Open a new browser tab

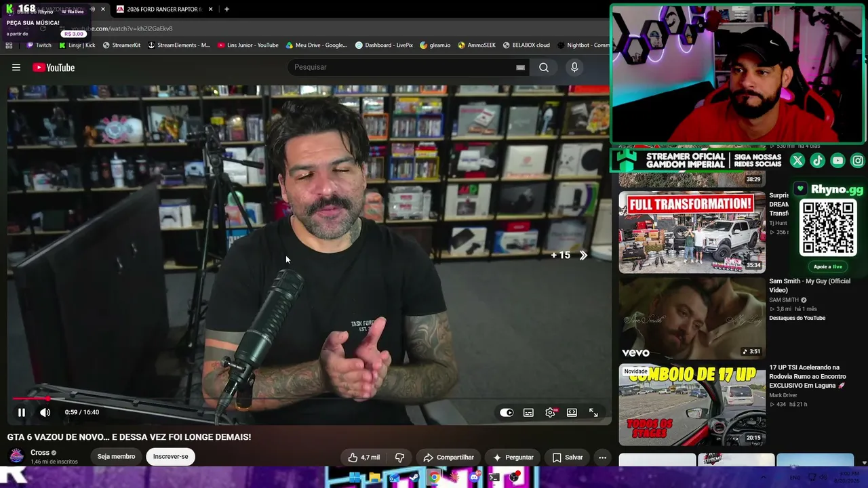[x=226, y=9]
